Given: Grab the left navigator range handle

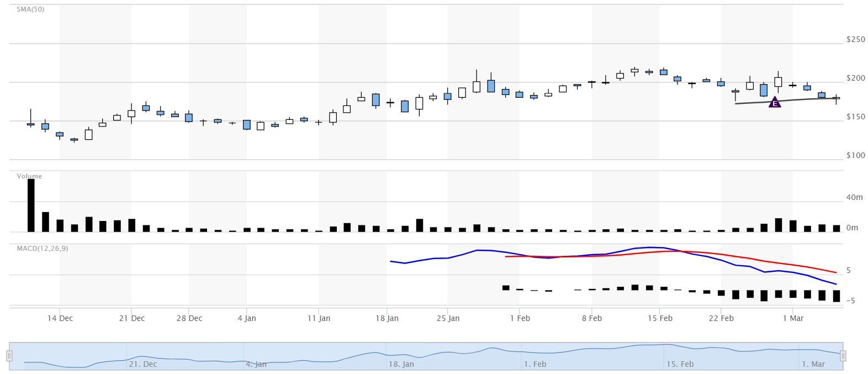Looking at the screenshot, I should [x=9, y=356].
